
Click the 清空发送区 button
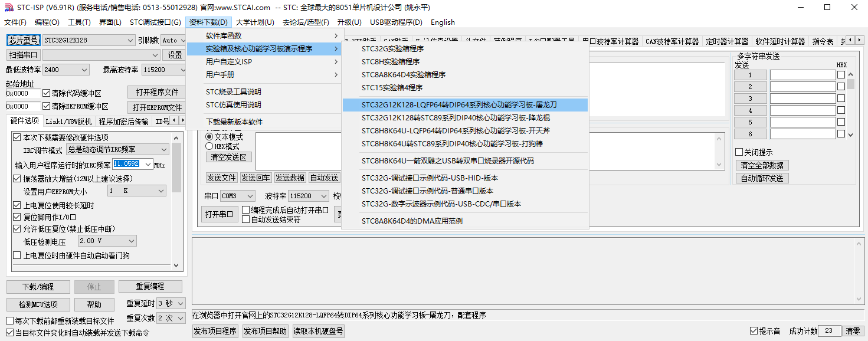229,158
